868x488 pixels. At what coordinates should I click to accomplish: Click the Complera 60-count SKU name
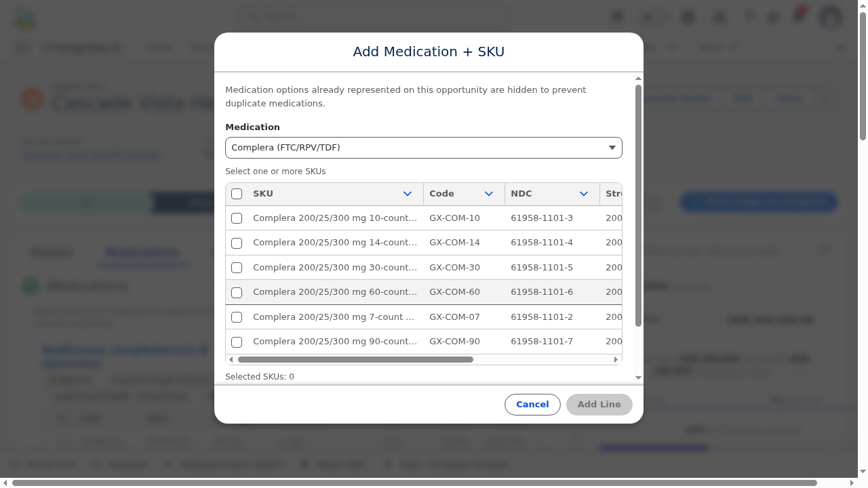click(335, 292)
